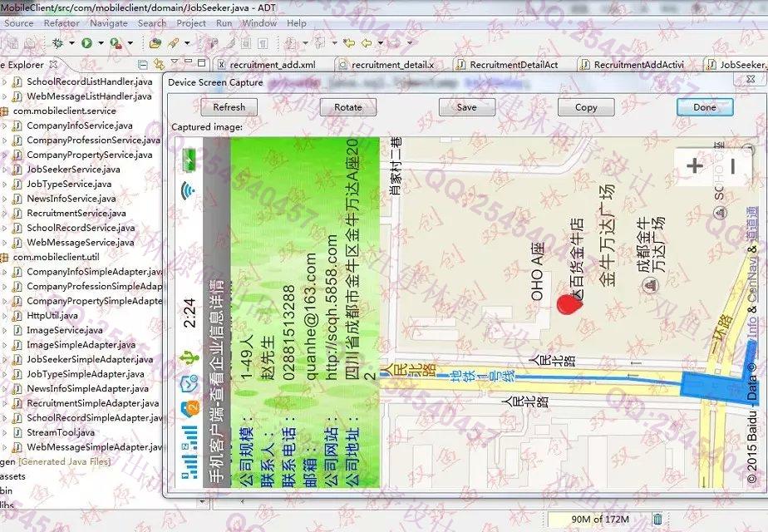This screenshot has width=768, height=532.
Task: Select RecruitmentService.java in the tree
Action: (x=76, y=213)
